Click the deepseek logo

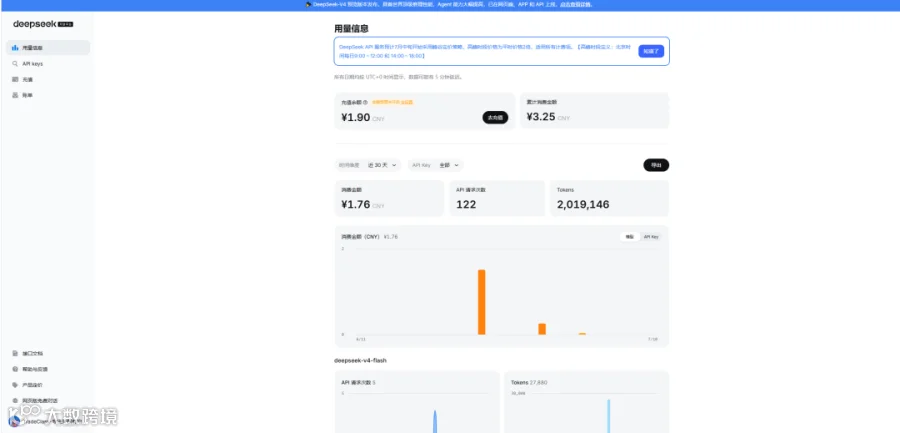pos(43,24)
